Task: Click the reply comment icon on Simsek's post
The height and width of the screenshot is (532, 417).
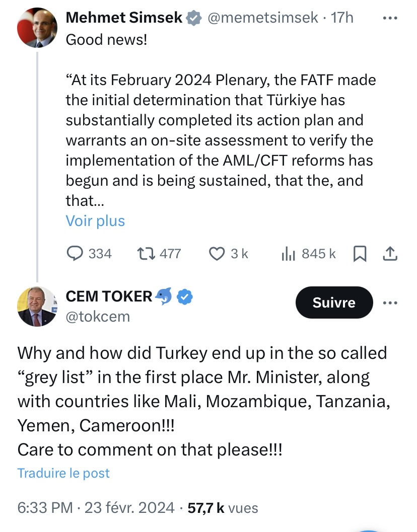Action: pos(75,254)
